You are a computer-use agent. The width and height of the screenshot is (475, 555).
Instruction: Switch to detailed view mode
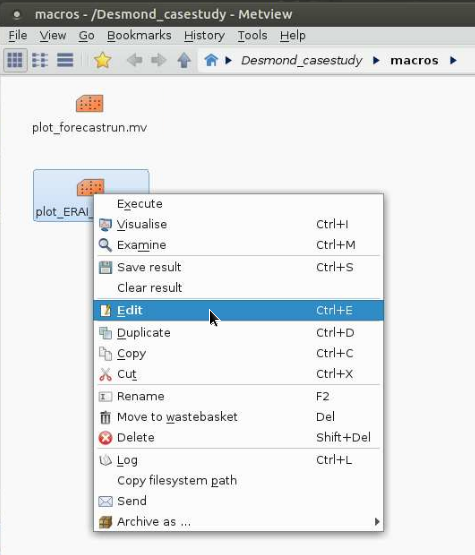(65, 60)
